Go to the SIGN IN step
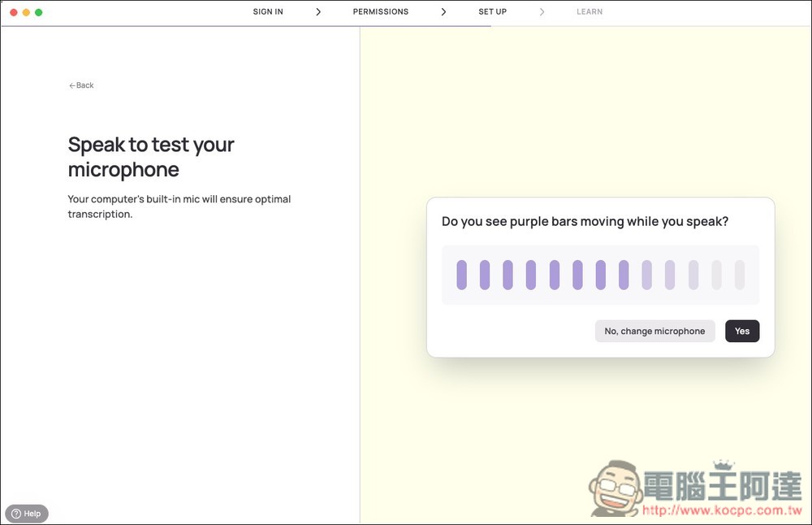Viewport: 812px width, 525px height. pos(268,12)
